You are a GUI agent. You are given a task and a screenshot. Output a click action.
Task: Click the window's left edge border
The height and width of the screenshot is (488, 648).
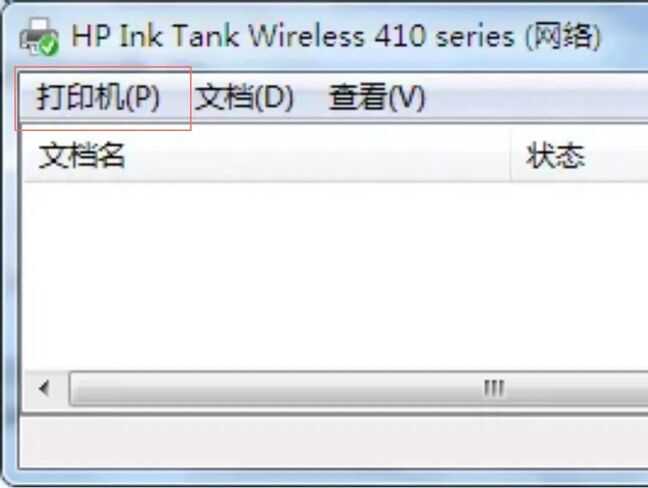click(9, 269)
